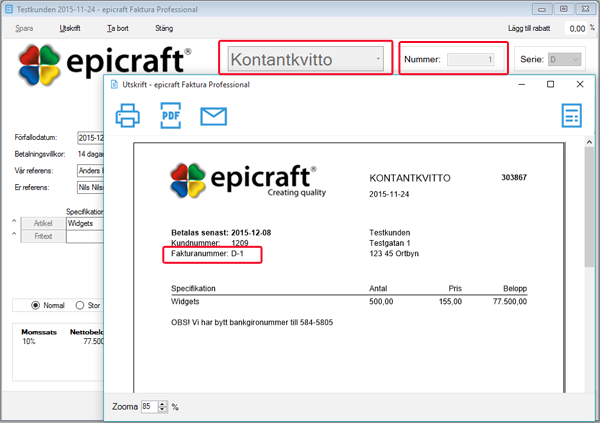Select the Normal radio button
Screen dimensions: 600x423
tap(36, 305)
